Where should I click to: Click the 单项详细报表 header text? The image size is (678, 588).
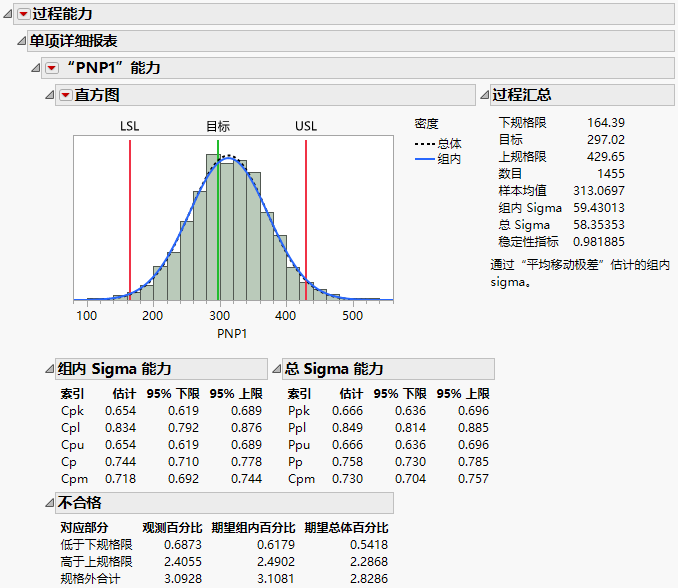tap(74, 41)
